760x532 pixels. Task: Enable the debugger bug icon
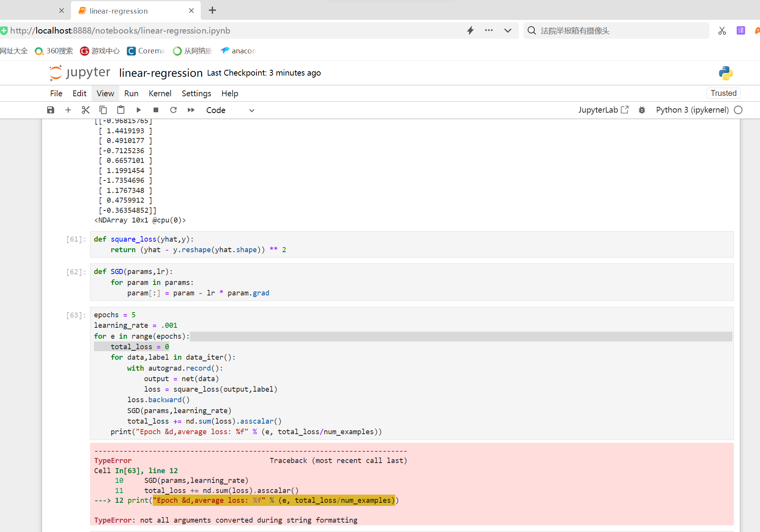point(642,110)
